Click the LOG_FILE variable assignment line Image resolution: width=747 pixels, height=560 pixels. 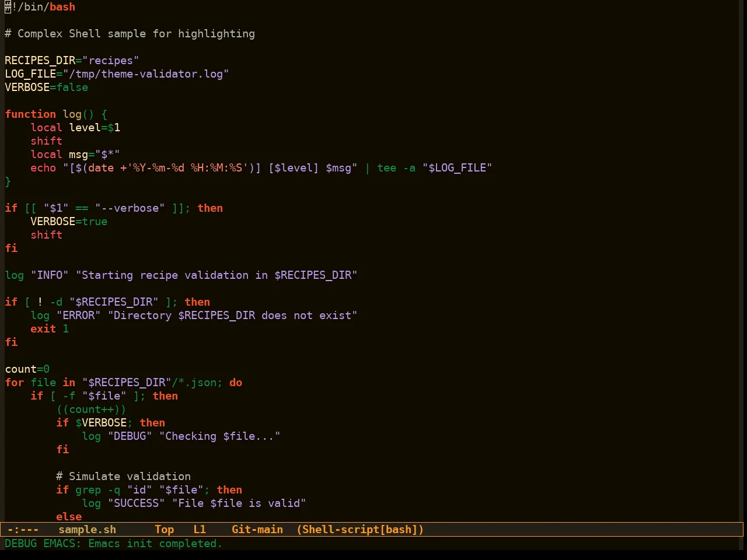(117, 74)
